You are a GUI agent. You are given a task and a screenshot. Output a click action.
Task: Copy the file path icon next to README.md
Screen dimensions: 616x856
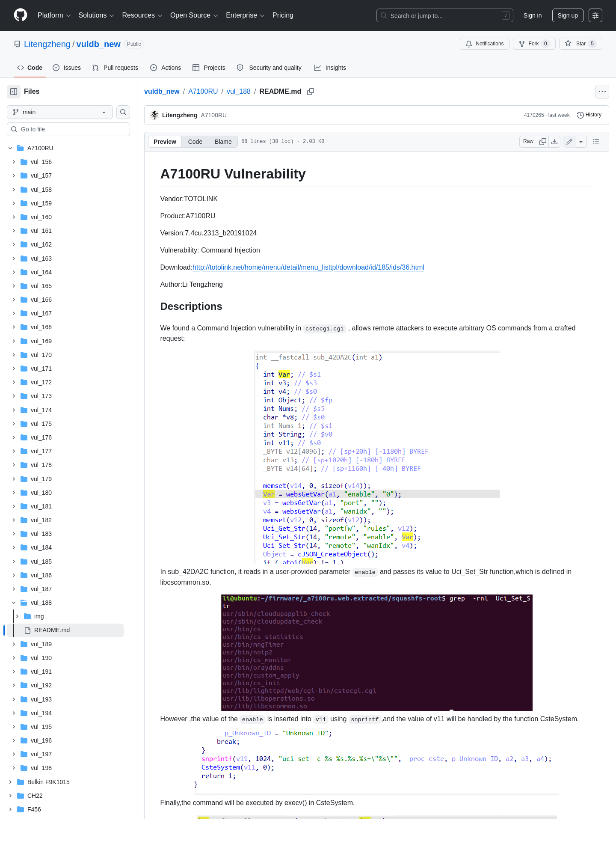(x=311, y=92)
